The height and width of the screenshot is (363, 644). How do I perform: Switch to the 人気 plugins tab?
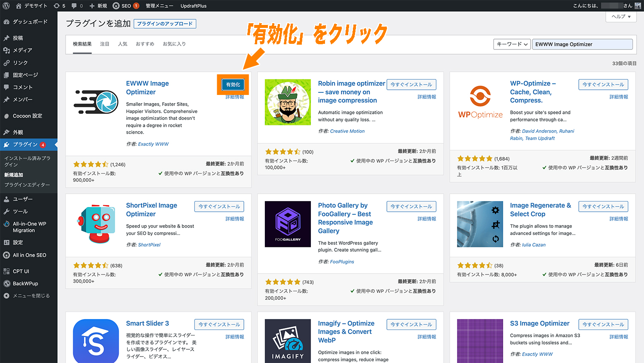[123, 43]
